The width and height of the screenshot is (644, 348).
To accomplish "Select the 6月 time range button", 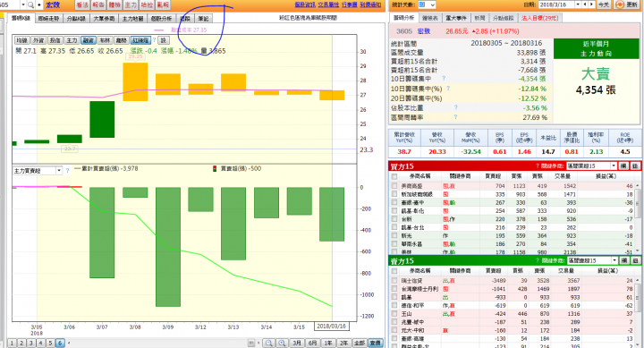I will (312, 343).
